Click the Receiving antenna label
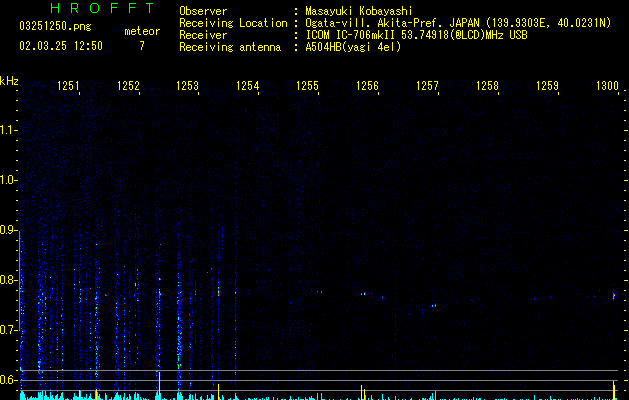Image resolution: width=629 pixels, height=400 pixels. (230, 47)
